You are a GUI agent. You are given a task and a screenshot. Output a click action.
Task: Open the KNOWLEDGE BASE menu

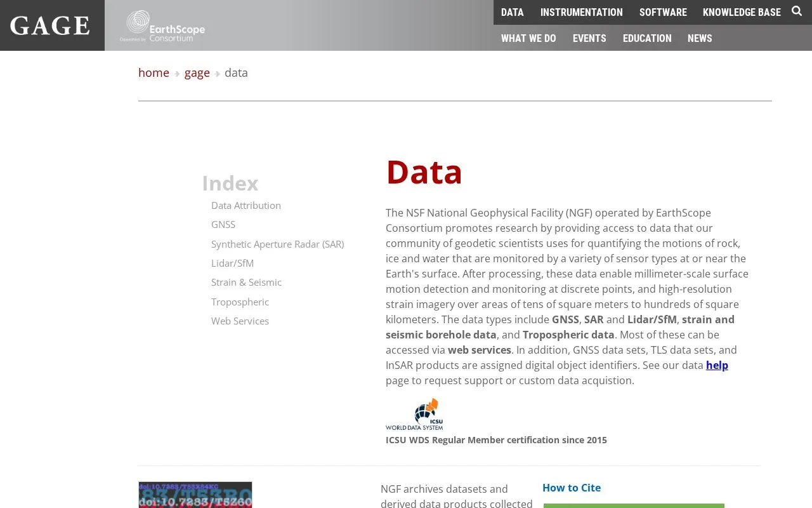pos(742,12)
